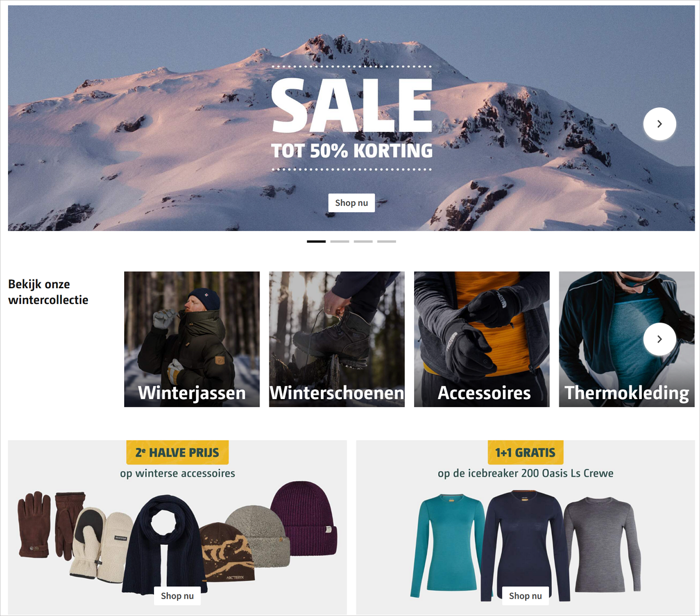700x616 pixels.
Task: Click the 1+1 GRATIS yellow badge
Action: (x=526, y=452)
